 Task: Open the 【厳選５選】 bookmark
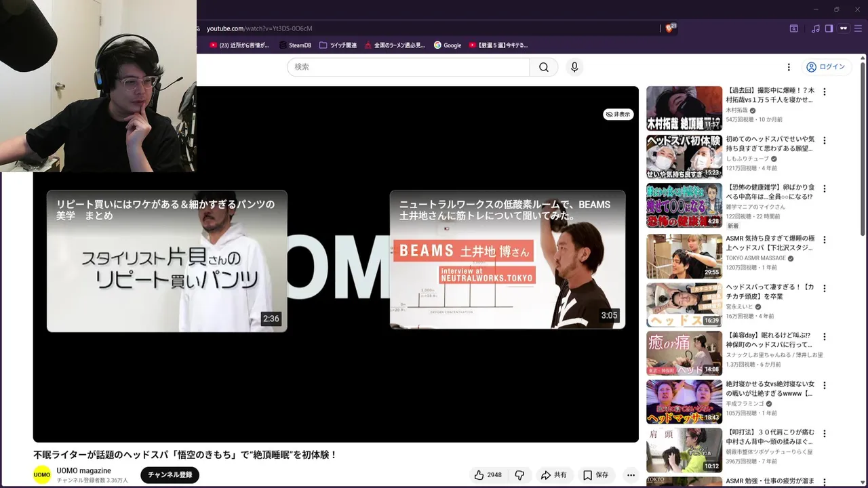click(498, 45)
